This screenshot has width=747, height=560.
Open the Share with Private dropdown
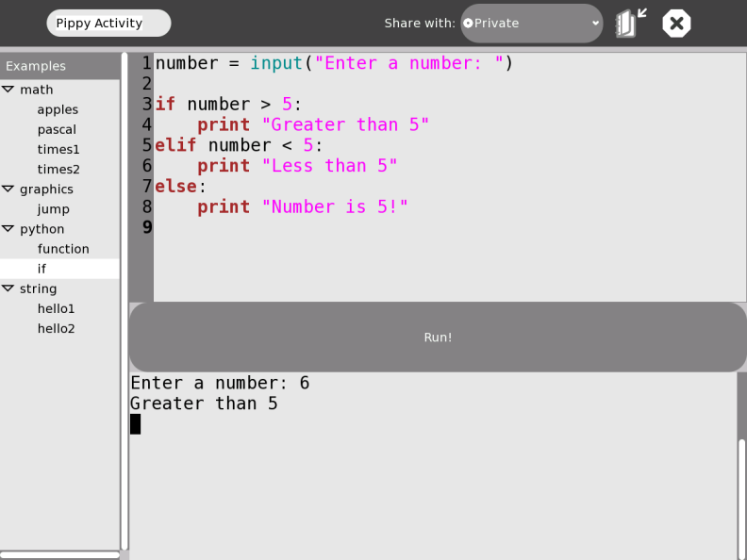[x=531, y=24]
